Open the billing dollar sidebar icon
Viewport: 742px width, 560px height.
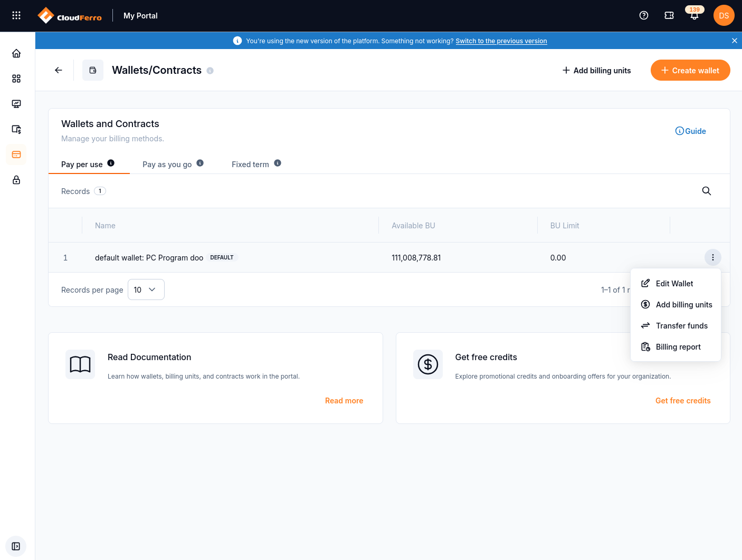[x=16, y=129]
